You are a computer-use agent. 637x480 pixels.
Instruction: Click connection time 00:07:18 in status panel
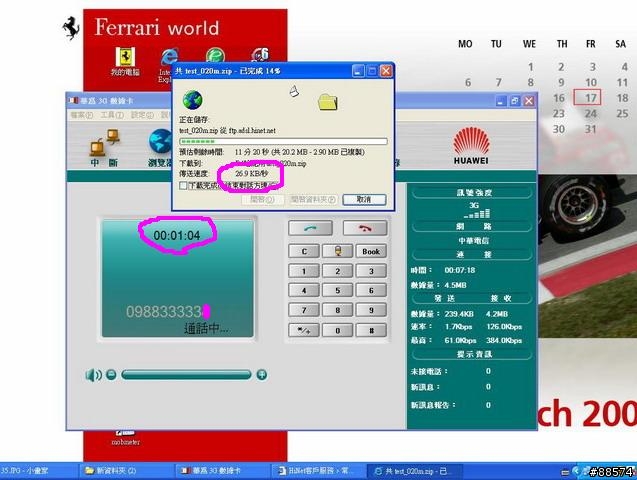click(460, 270)
